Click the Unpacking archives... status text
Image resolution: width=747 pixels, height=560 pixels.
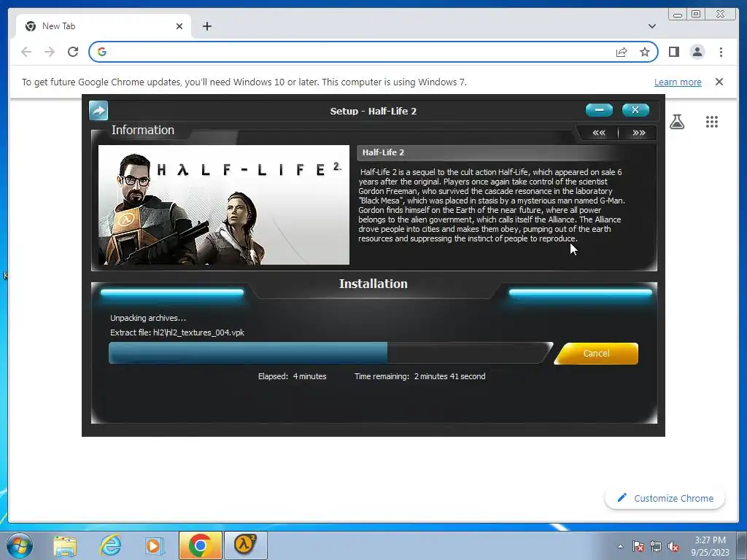[148, 318]
